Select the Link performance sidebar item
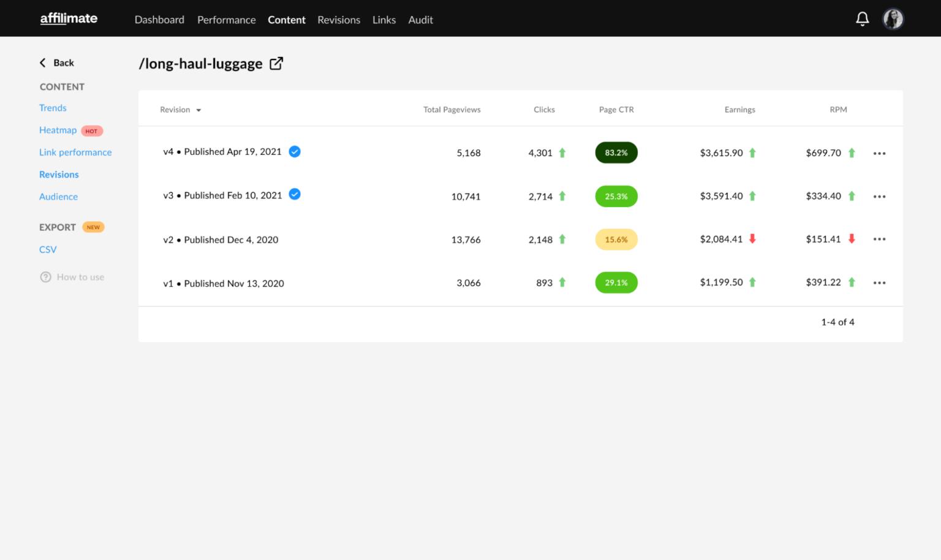 (75, 152)
